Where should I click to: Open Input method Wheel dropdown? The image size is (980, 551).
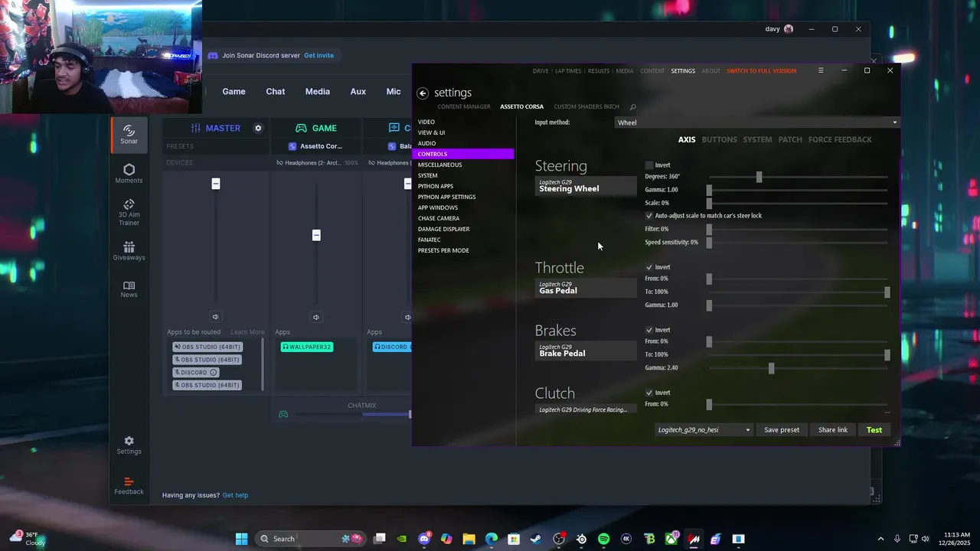(x=756, y=122)
